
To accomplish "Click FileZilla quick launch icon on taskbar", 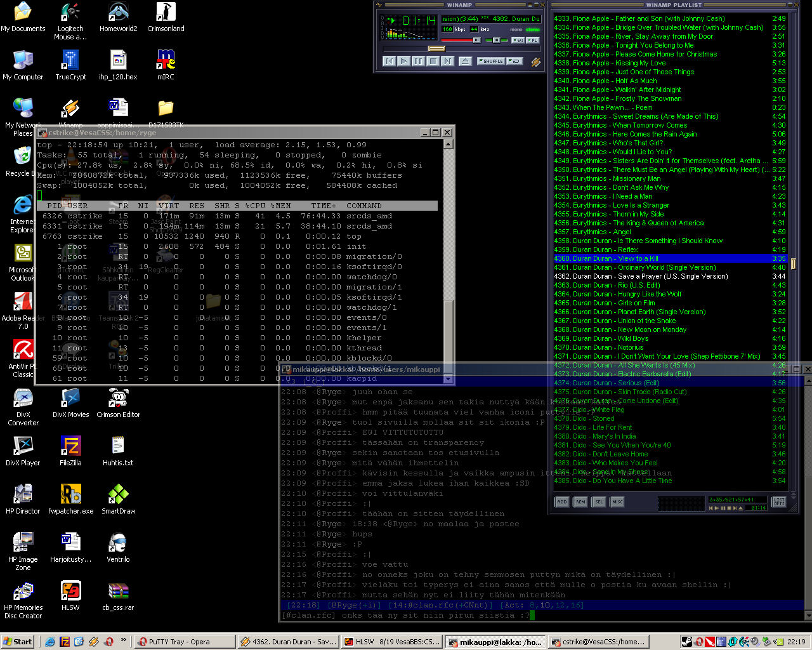I will point(65,642).
